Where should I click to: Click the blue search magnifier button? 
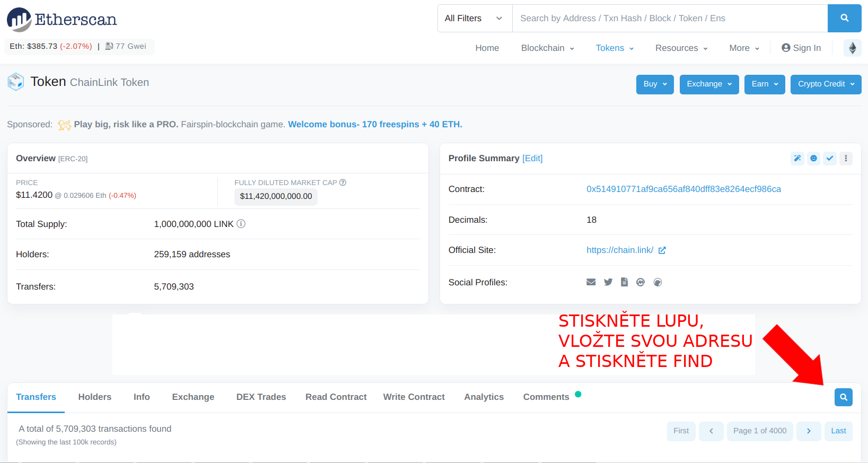[x=844, y=18]
